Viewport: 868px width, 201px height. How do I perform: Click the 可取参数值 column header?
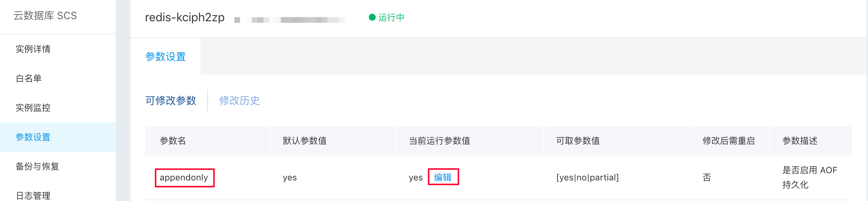[578, 141]
